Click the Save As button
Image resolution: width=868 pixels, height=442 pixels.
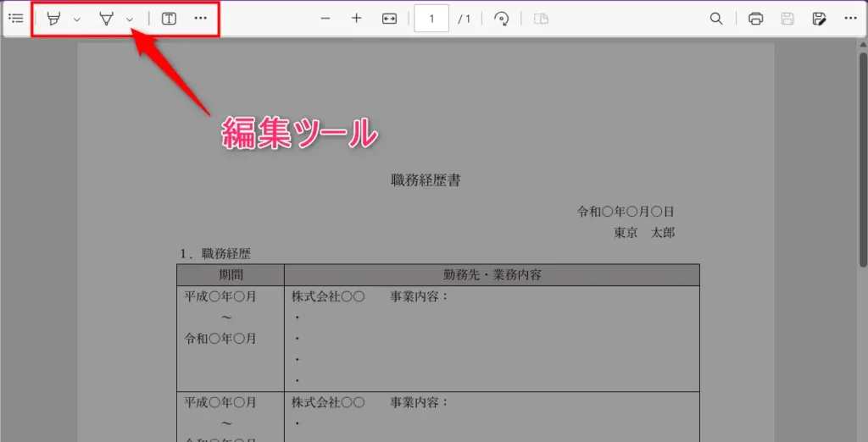819,19
